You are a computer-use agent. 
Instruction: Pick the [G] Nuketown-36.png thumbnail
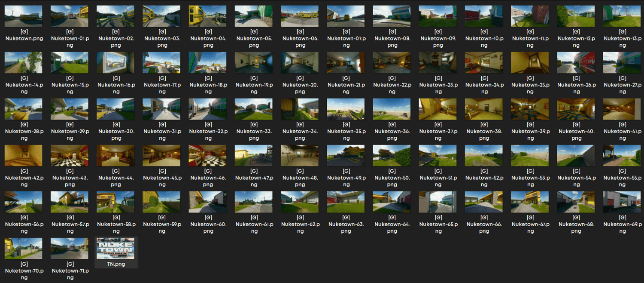pyautogui.click(x=392, y=109)
